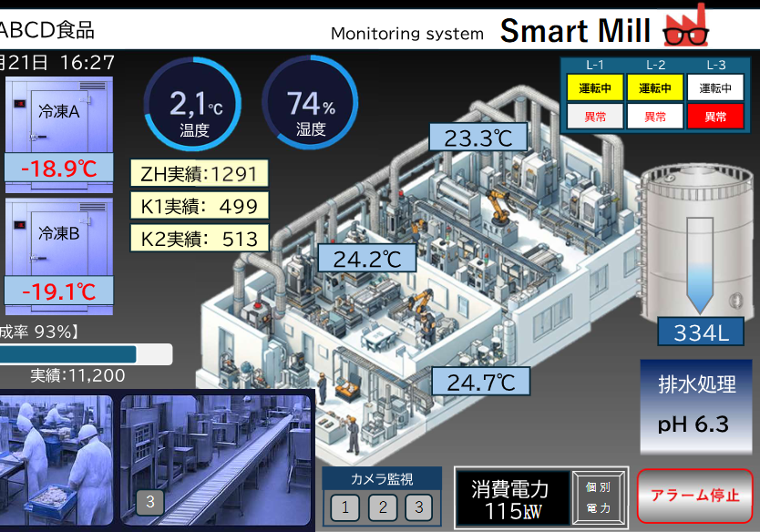Open the conveyor belt camera feed thumbnail

215,458
